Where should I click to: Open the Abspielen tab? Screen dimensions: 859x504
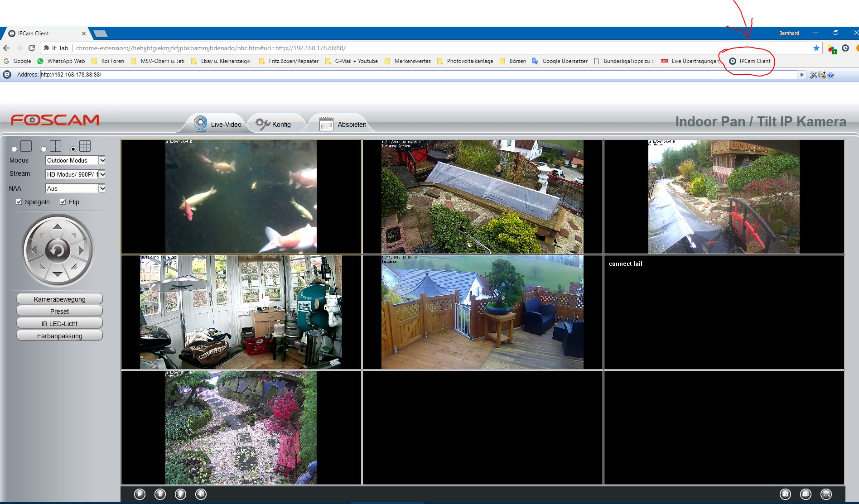click(x=343, y=124)
